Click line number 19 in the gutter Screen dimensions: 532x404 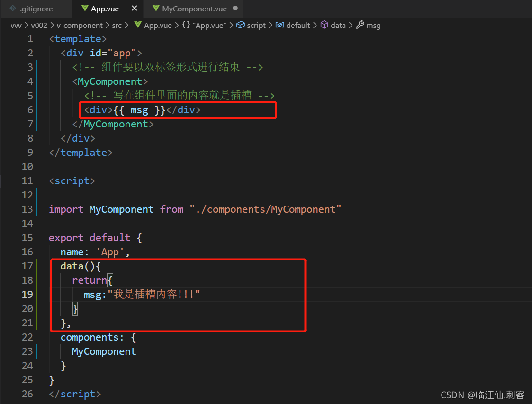pyautogui.click(x=27, y=295)
